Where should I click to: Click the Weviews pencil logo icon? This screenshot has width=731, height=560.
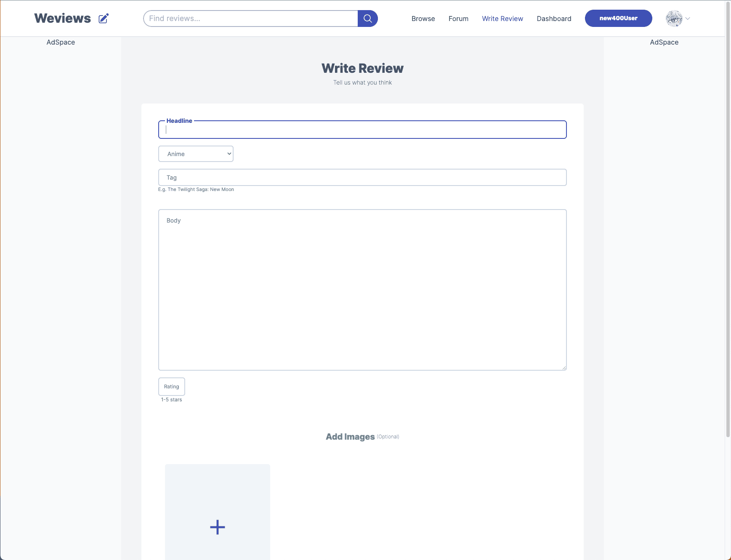coord(104,19)
